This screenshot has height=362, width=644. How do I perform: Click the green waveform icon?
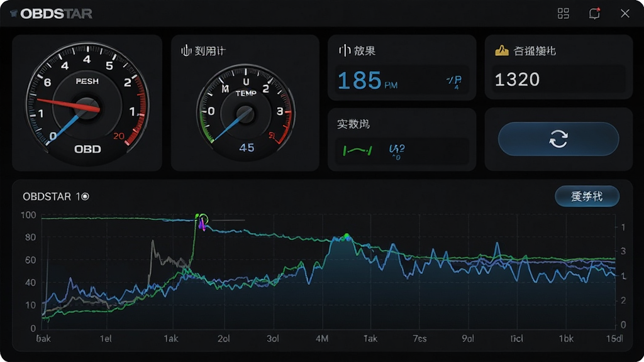coord(357,151)
